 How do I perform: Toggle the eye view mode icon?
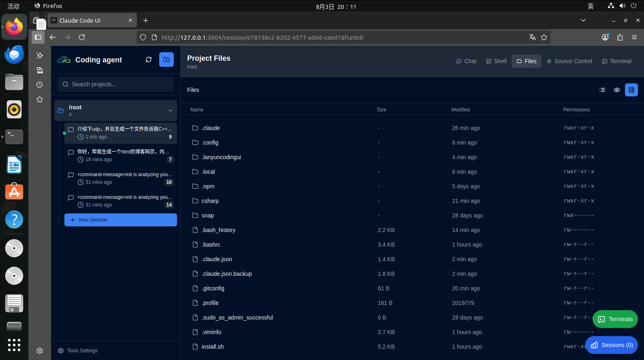click(617, 90)
